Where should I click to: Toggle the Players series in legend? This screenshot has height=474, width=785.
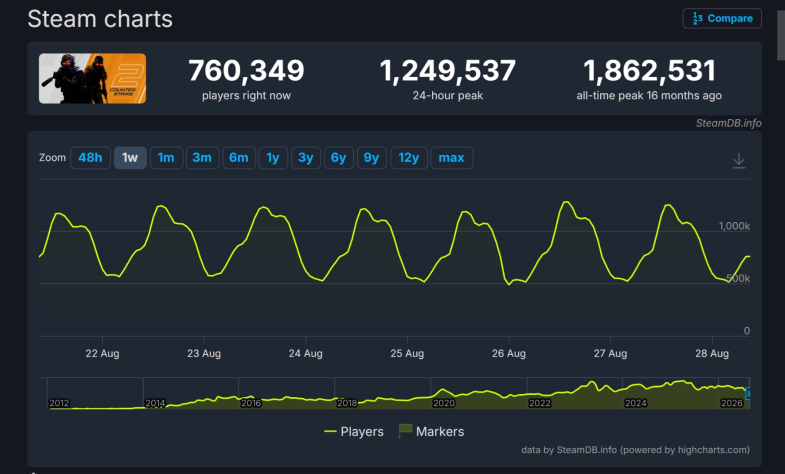point(354,431)
